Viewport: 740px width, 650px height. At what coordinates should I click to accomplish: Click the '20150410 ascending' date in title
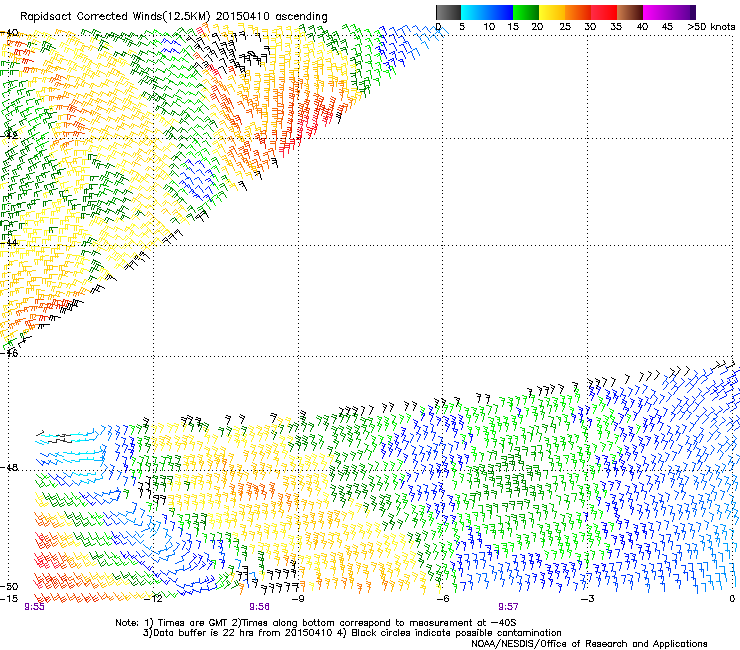pos(272,17)
